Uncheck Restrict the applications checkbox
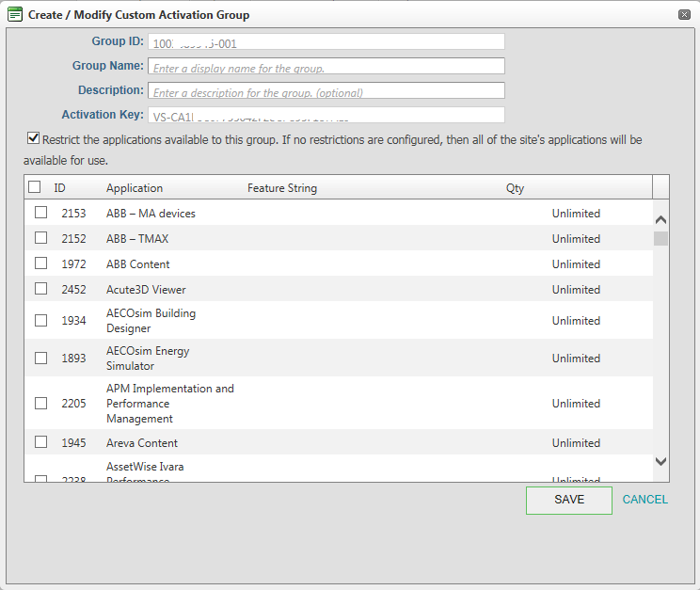The height and width of the screenshot is (590, 700). click(x=34, y=138)
